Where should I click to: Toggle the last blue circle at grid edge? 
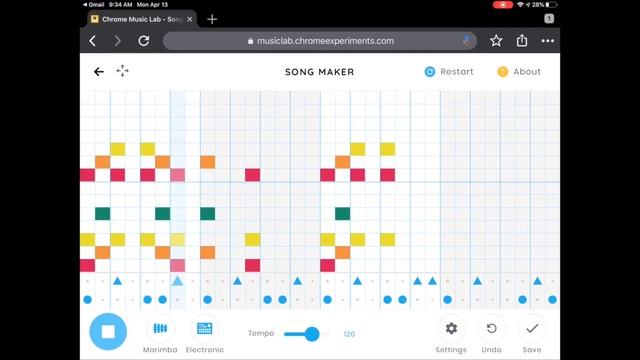tap(552, 300)
